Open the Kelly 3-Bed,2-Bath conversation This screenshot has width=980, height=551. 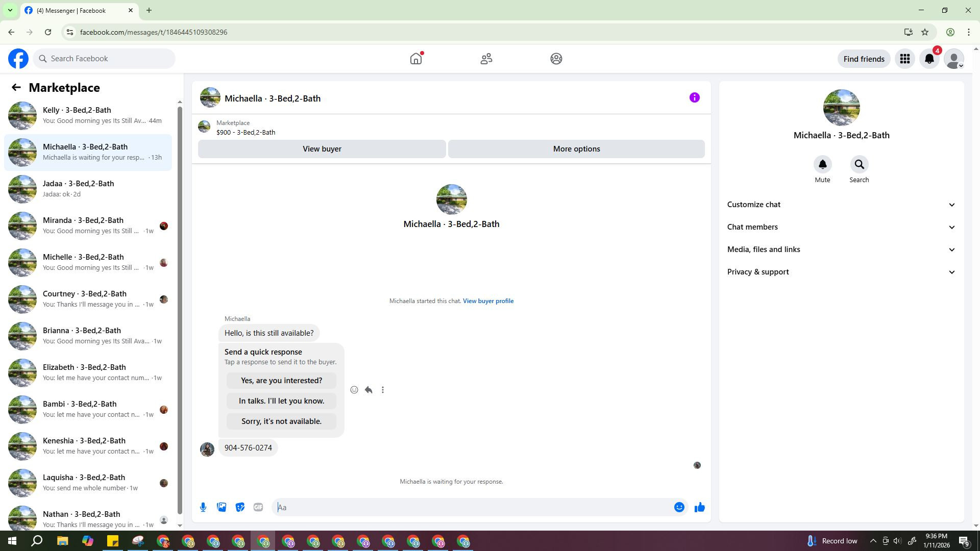coord(88,115)
